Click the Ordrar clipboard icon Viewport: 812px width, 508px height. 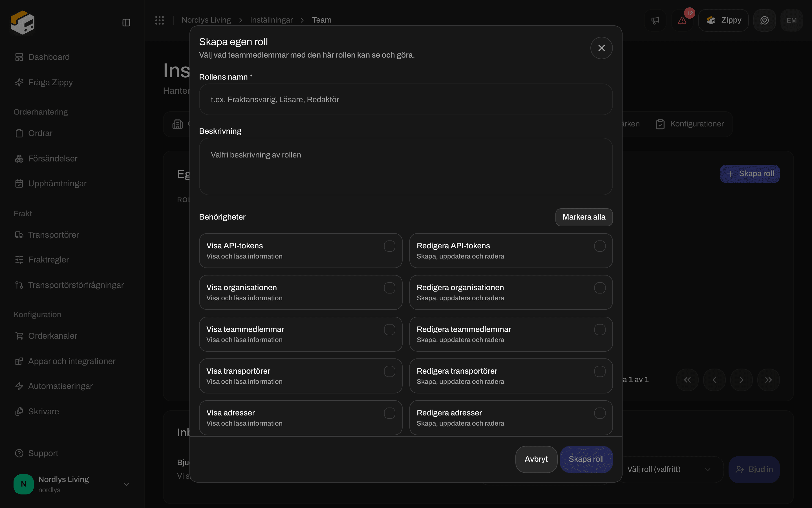tap(19, 133)
